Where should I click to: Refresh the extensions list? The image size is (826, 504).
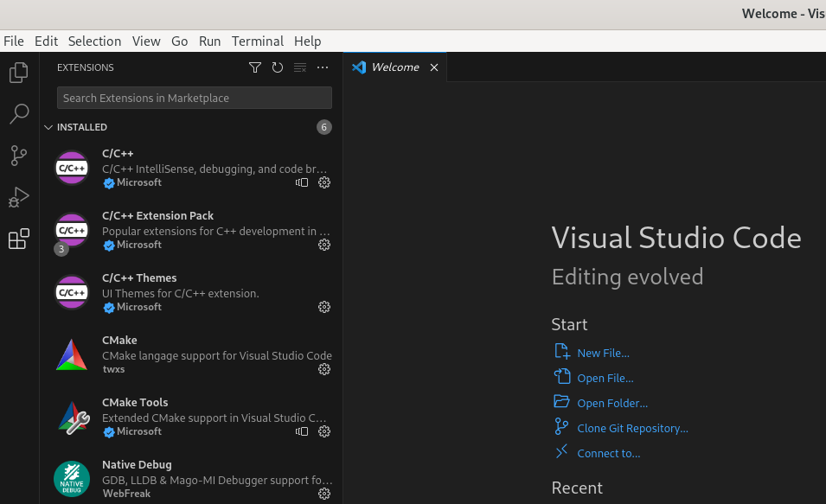[x=278, y=67]
